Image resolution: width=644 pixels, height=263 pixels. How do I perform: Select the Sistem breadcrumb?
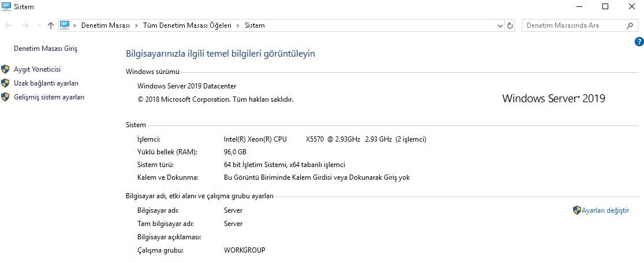[254, 25]
